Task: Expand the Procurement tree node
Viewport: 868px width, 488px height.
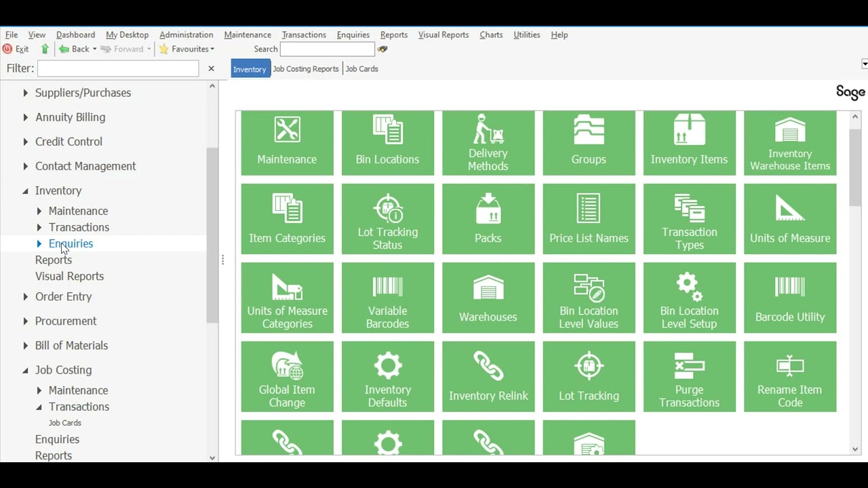Action: (25, 321)
